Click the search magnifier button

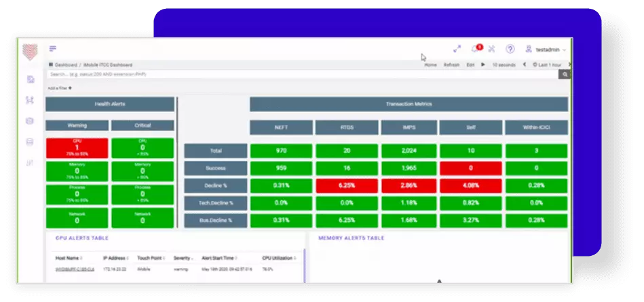click(564, 74)
